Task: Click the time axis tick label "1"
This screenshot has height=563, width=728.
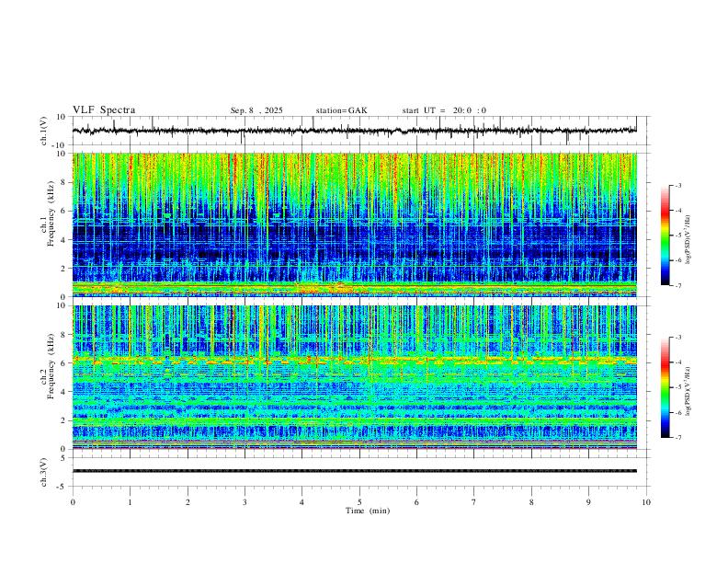Action: [x=130, y=502]
